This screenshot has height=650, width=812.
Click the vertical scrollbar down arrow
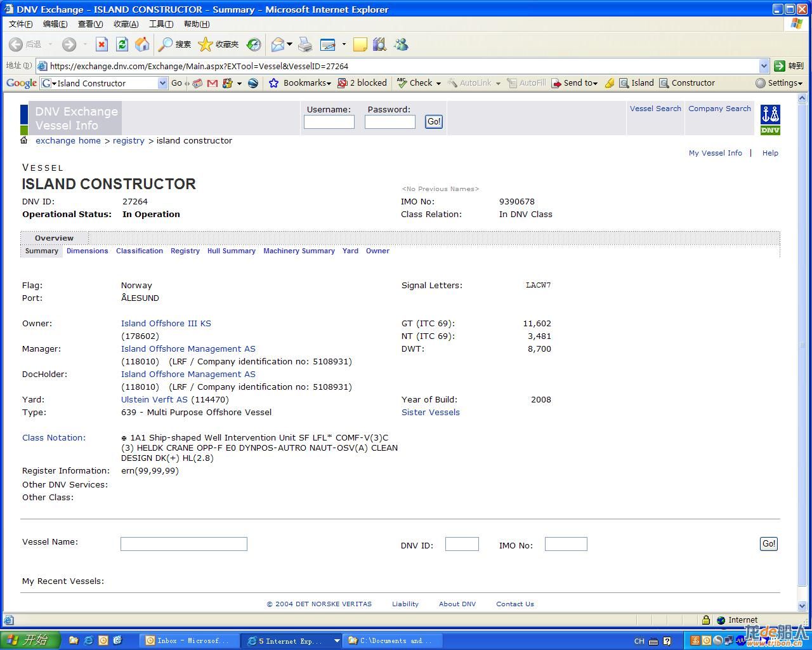tap(802, 606)
